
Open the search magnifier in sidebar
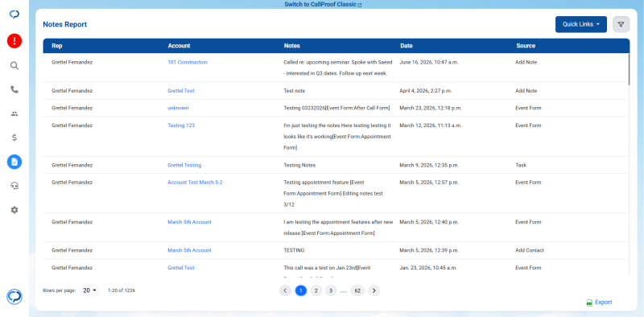[x=14, y=66]
